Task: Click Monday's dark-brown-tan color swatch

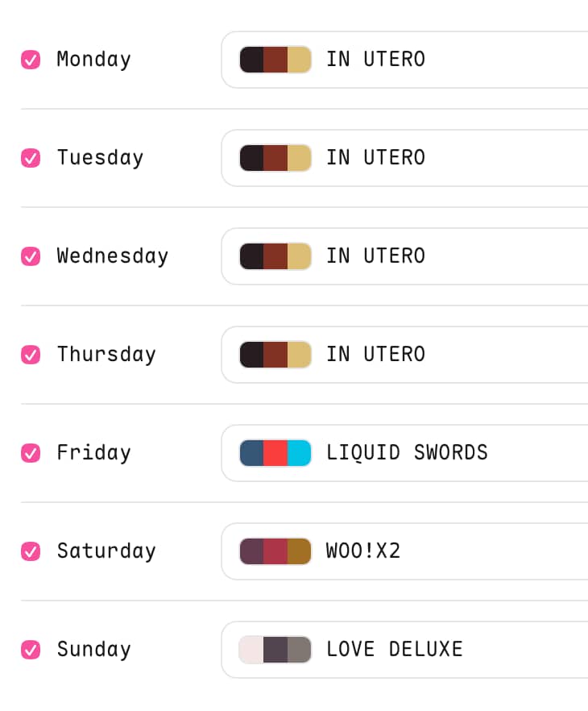Action: click(275, 60)
